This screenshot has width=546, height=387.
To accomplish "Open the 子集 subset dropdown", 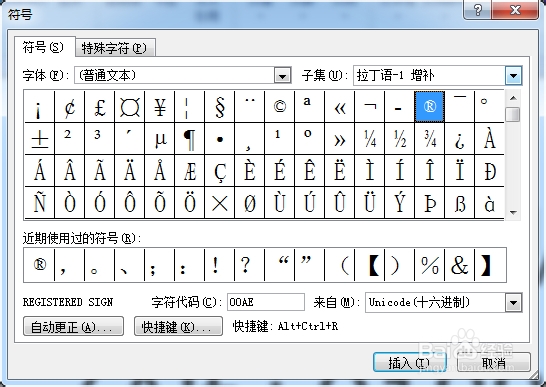I will (x=514, y=75).
